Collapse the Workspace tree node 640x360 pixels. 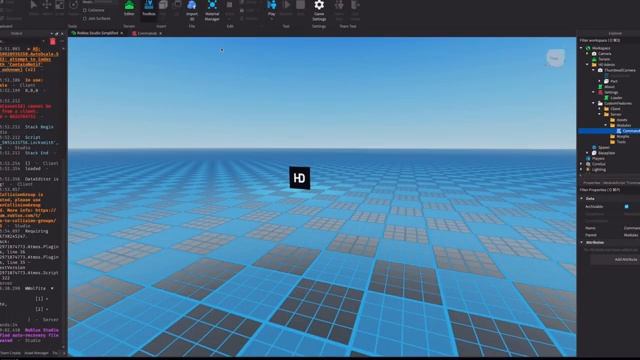point(581,48)
